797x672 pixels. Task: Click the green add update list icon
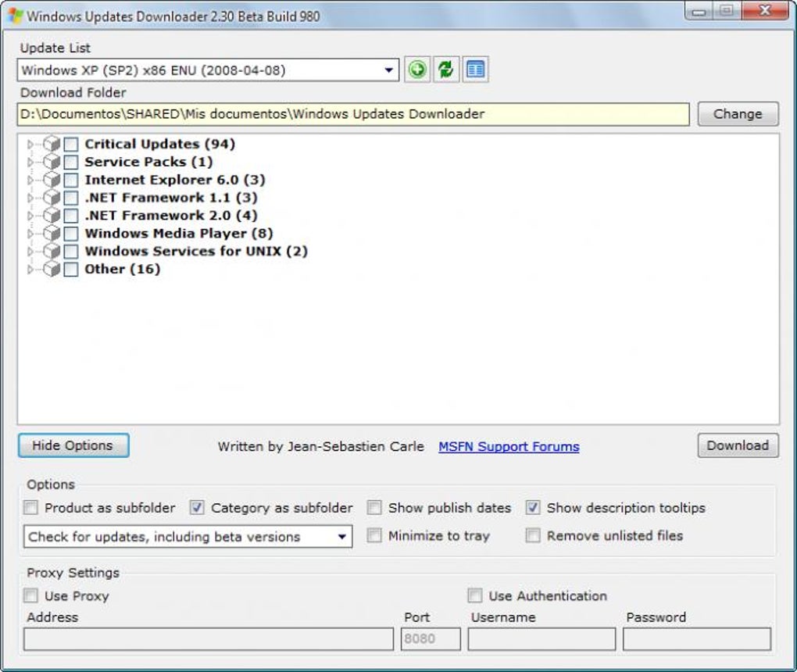[x=417, y=69]
